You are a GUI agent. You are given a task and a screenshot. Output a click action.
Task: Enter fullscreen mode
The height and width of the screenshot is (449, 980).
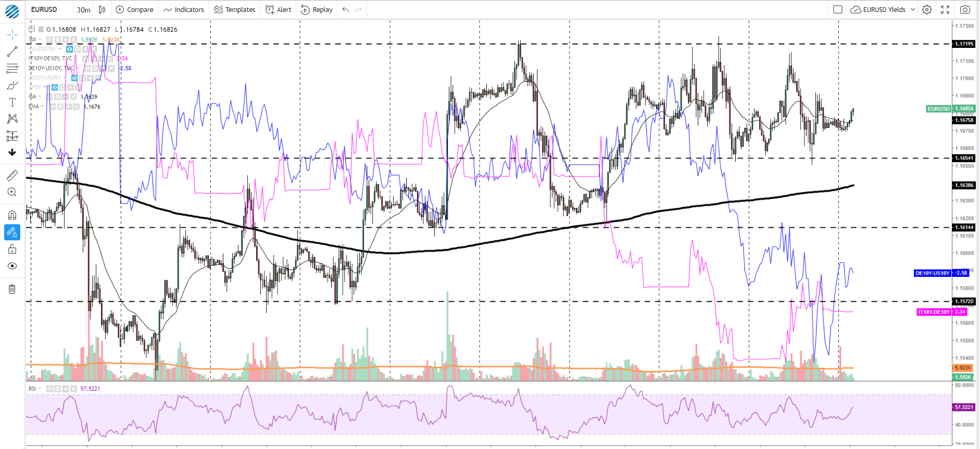(945, 9)
